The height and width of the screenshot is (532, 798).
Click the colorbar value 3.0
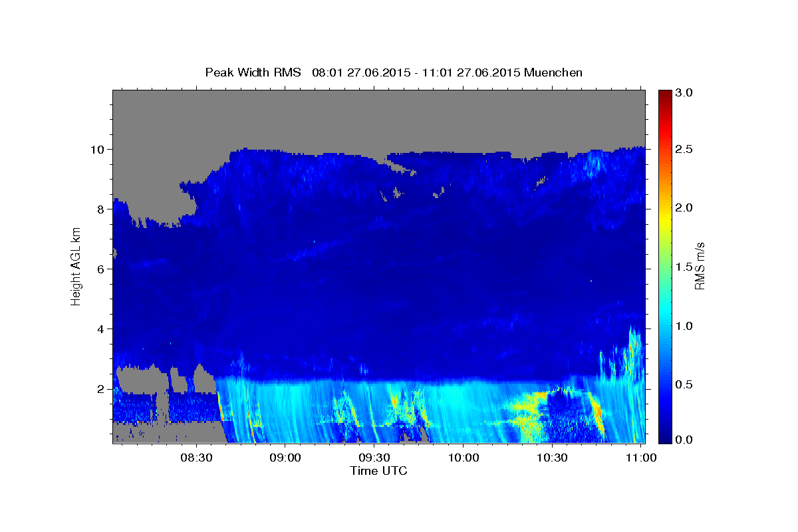click(685, 92)
